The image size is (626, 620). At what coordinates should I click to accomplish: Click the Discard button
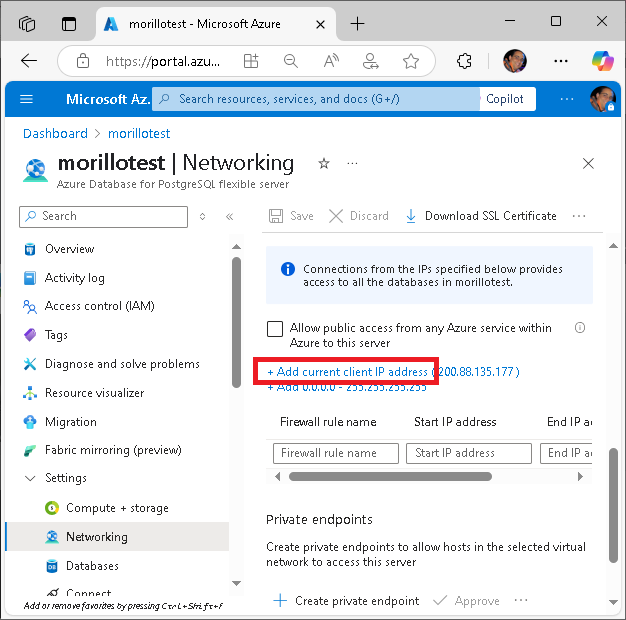[359, 216]
